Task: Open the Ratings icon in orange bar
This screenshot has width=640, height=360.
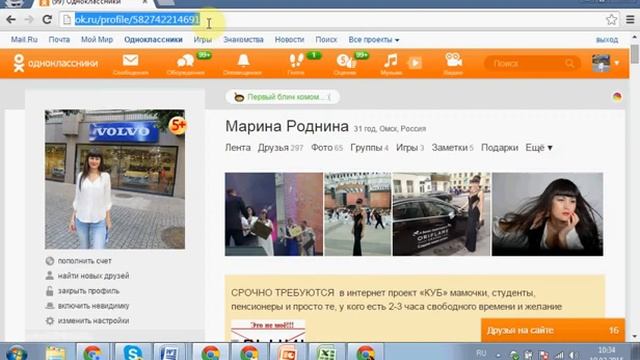Action: (x=346, y=61)
